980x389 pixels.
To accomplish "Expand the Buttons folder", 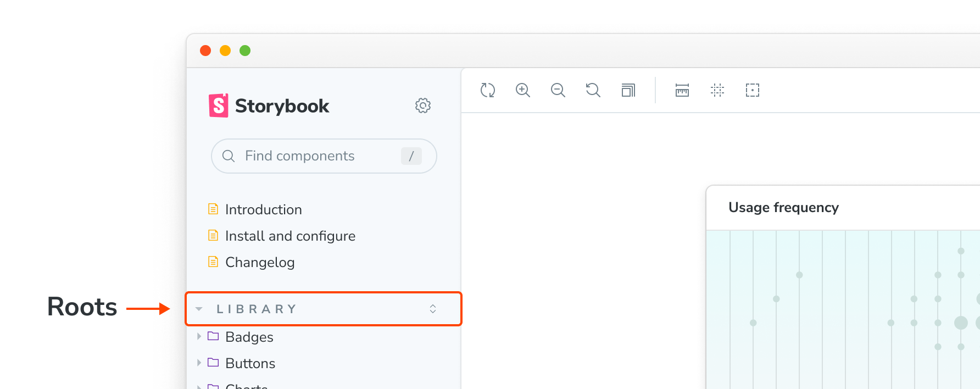I will [250, 363].
